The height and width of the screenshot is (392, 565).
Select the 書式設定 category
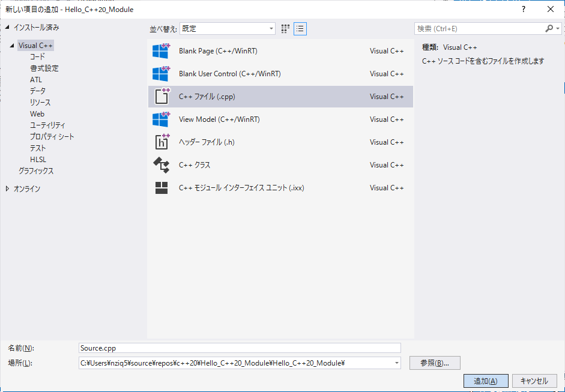point(44,68)
